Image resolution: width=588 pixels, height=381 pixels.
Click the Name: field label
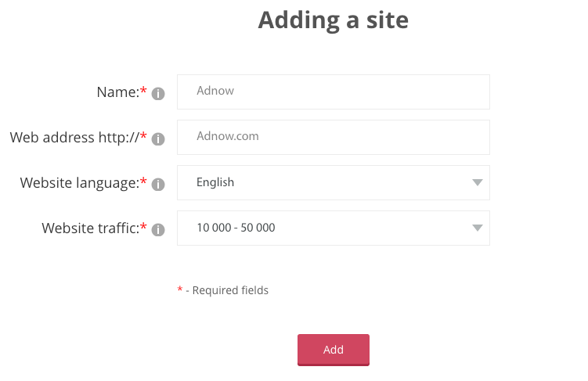click(117, 92)
